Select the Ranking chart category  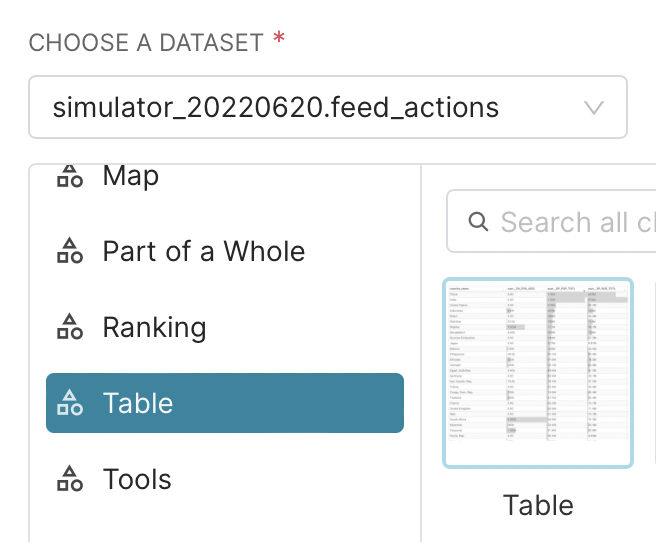pos(225,327)
